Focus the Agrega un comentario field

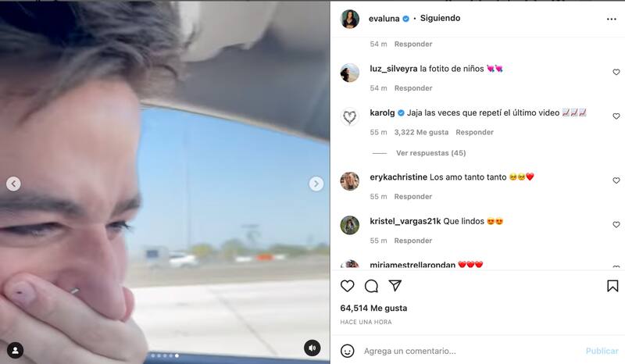pyautogui.click(x=470, y=351)
